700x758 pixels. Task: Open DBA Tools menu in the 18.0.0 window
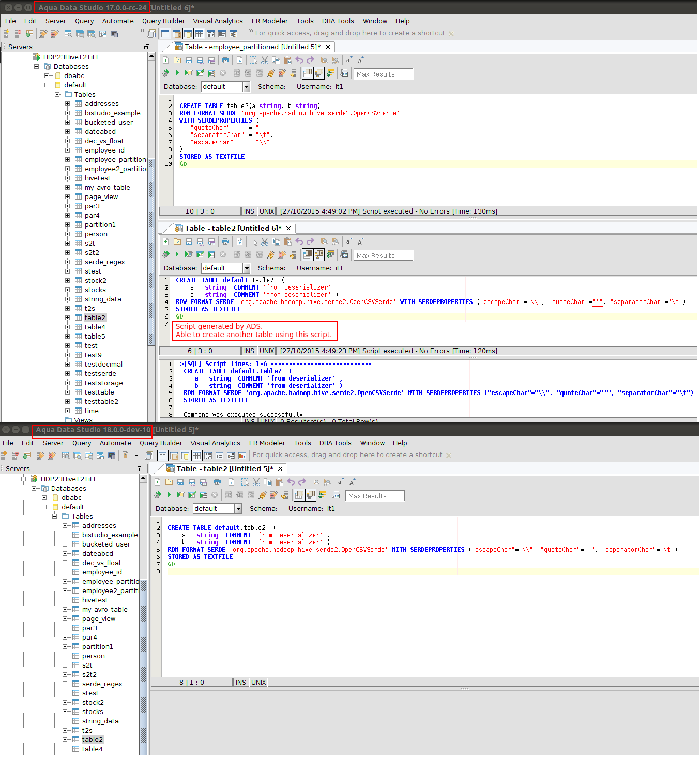click(336, 443)
